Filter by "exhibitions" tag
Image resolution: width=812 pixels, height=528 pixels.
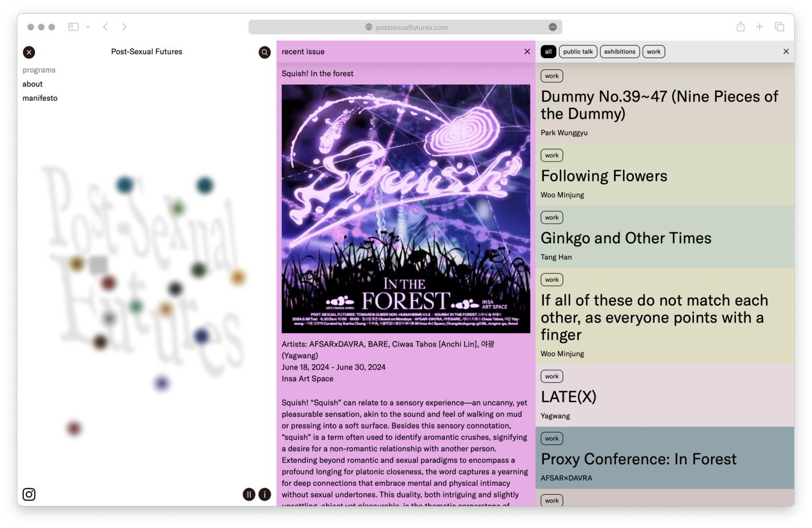[x=620, y=52]
